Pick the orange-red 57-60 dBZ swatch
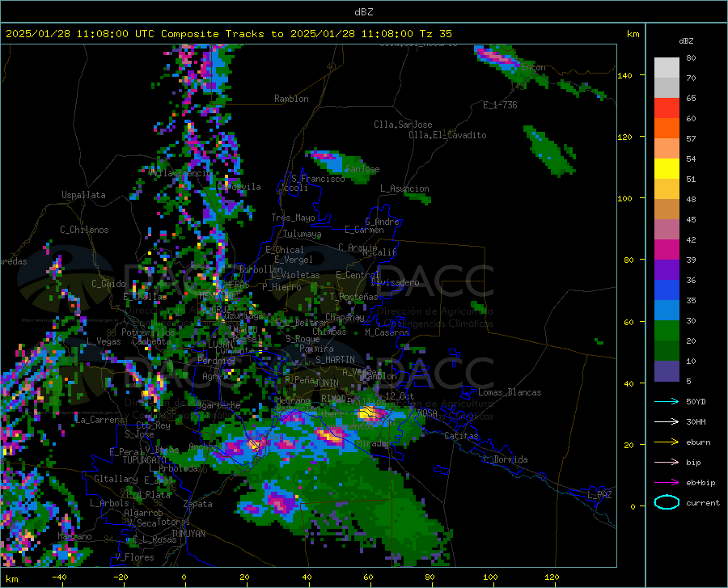 pyautogui.click(x=667, y=129)
